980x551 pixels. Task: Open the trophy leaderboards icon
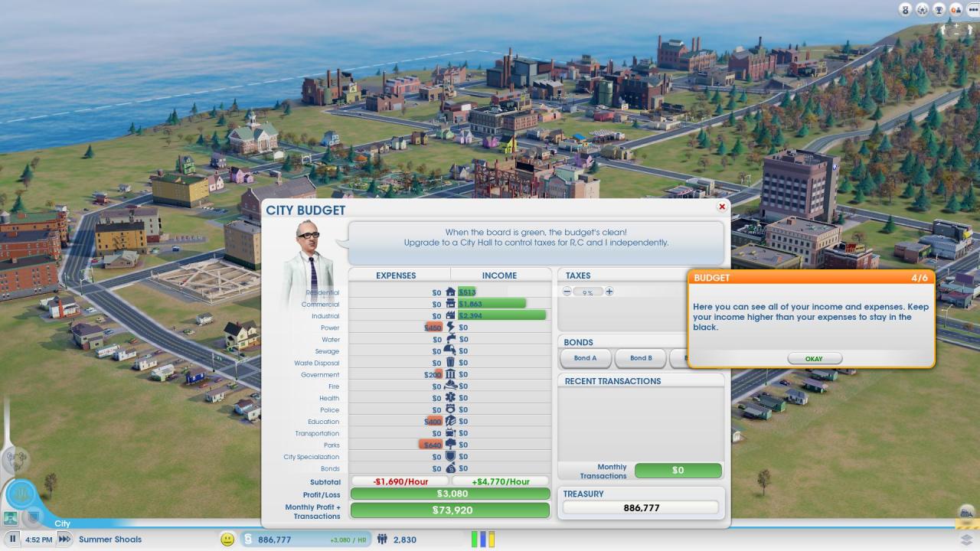click(939, 9)
